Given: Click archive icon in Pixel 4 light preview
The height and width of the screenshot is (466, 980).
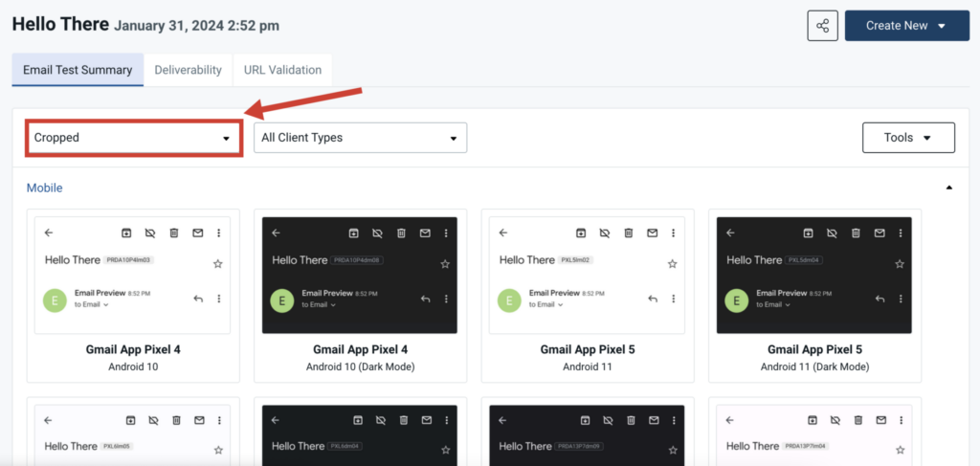Looking at the screenshot, I should click(126, 233).
